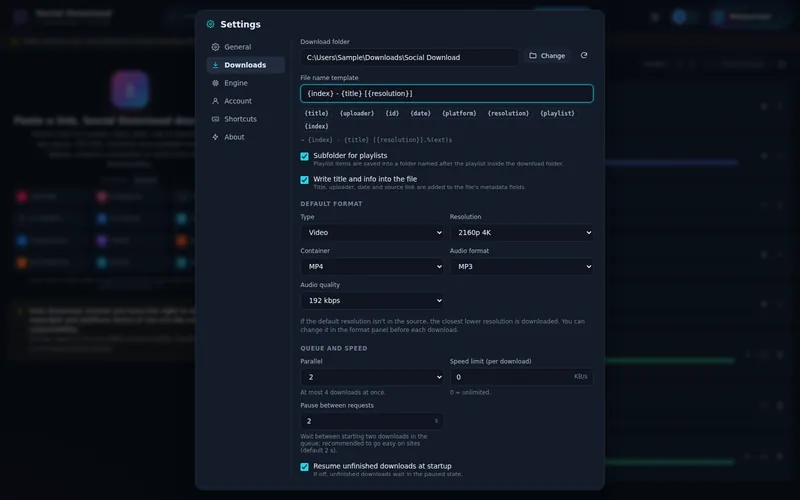Click the template preview text below the tokens
Screen dimensions: 800x500
click(376, 140)
